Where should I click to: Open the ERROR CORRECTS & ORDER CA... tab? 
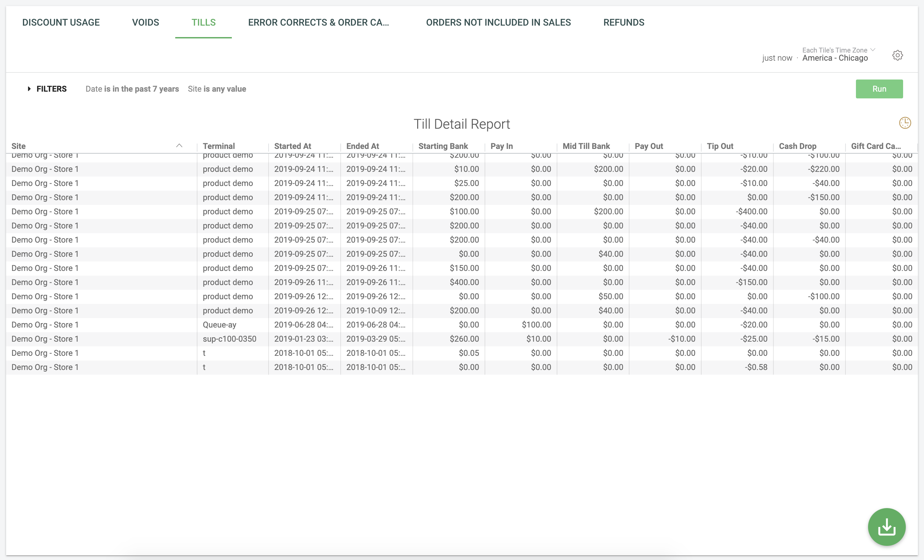[318, 23]
